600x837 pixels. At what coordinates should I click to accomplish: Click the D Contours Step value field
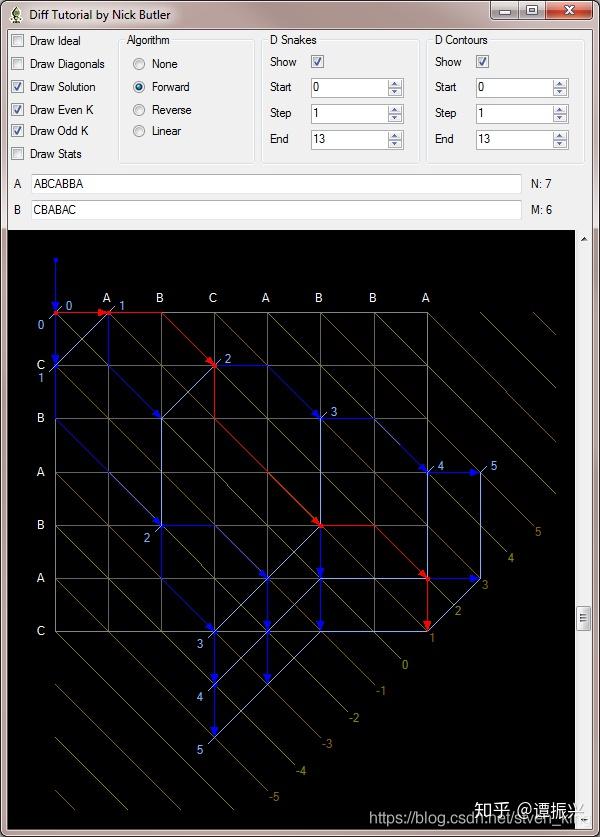514,113
